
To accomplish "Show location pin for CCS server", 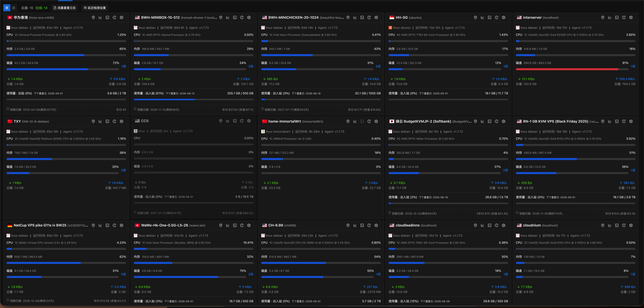I will [x=221, y=121].
